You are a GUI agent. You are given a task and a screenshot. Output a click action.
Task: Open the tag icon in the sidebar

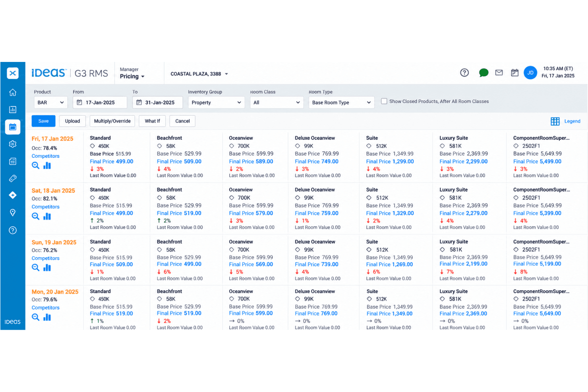[13, 178]
